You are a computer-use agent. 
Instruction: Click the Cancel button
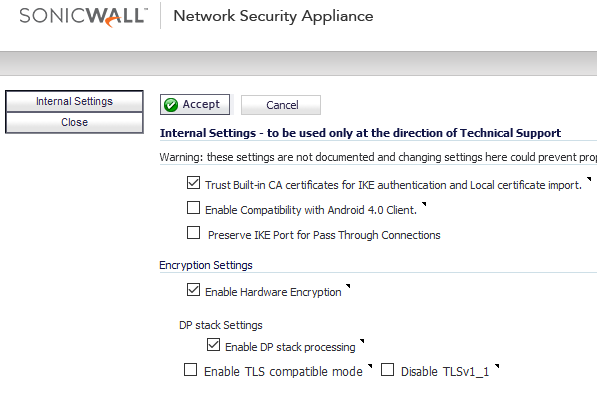coord(281,105)
